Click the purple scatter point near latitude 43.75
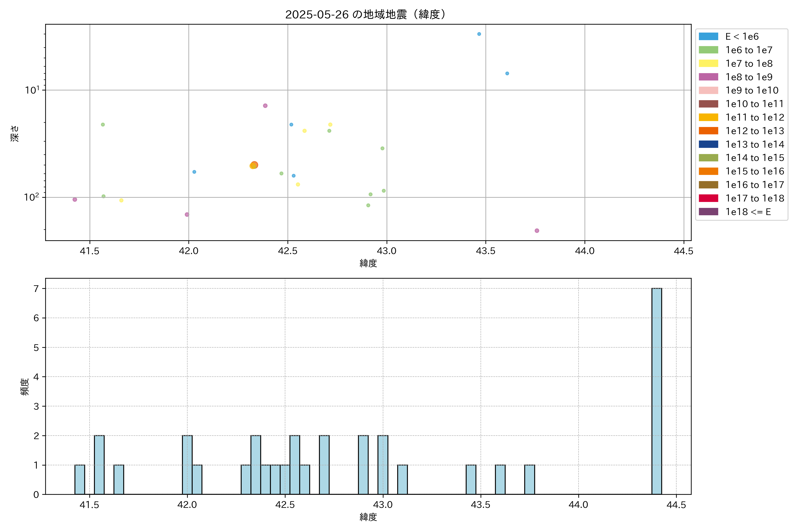798x532 pixels. pos(537,231)
